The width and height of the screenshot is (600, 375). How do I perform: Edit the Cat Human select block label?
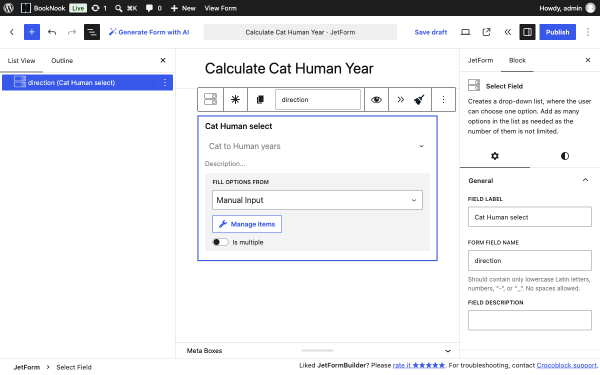(x=238, y=126)
